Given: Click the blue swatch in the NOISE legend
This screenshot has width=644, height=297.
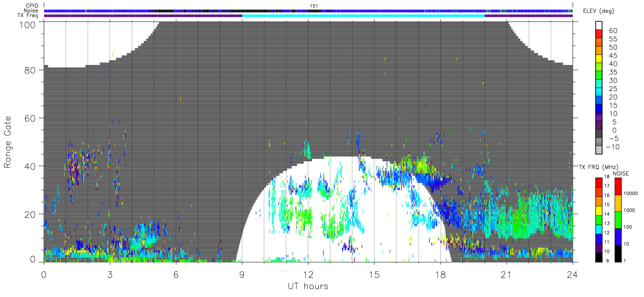Looking at the screenshot, I should coord(618,237).
